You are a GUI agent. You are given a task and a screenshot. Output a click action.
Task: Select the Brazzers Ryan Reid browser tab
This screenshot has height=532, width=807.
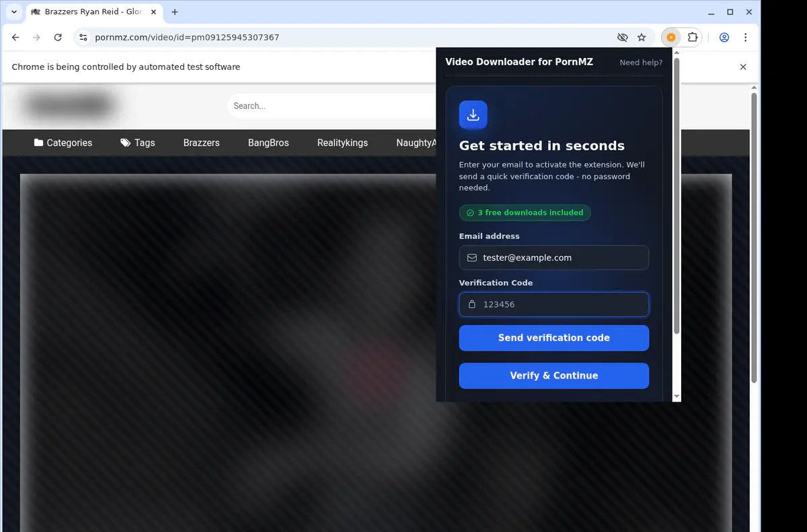(x=93, y=12)
